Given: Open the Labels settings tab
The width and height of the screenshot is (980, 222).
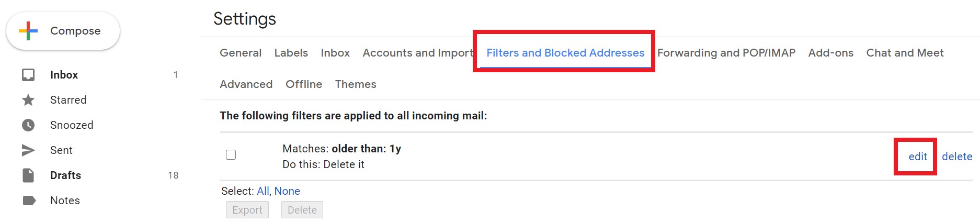Looking at the screenshot, I should pos(291,53).
